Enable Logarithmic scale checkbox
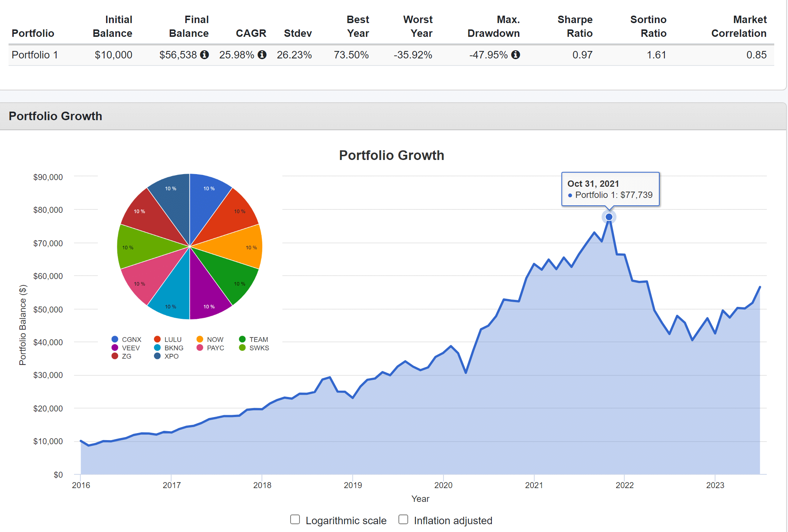Screen dimensions: 788x532 (295, 519)
